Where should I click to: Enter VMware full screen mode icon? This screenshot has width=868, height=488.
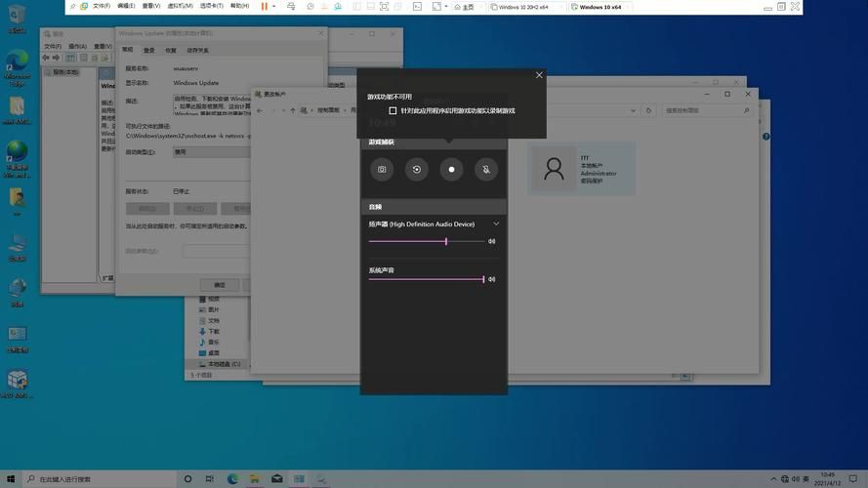(x=384, y=7)
